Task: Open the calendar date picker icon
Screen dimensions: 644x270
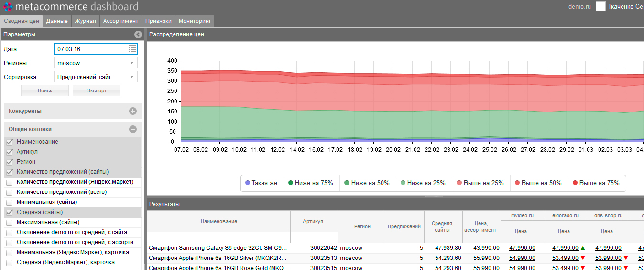Action: [x=132, y=49]
